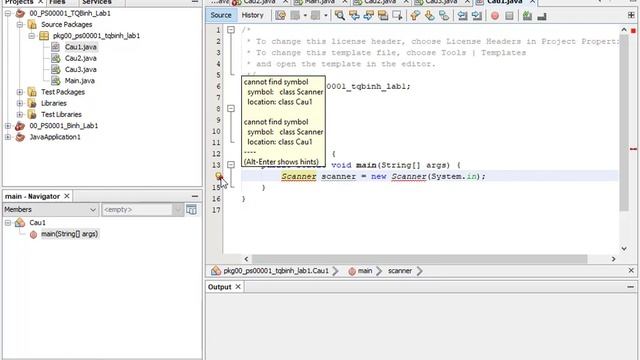Image resolution: width=640 pixels, height=360 pixels.
Task: Expand the Test Libraries node
Action: (20, 114)
